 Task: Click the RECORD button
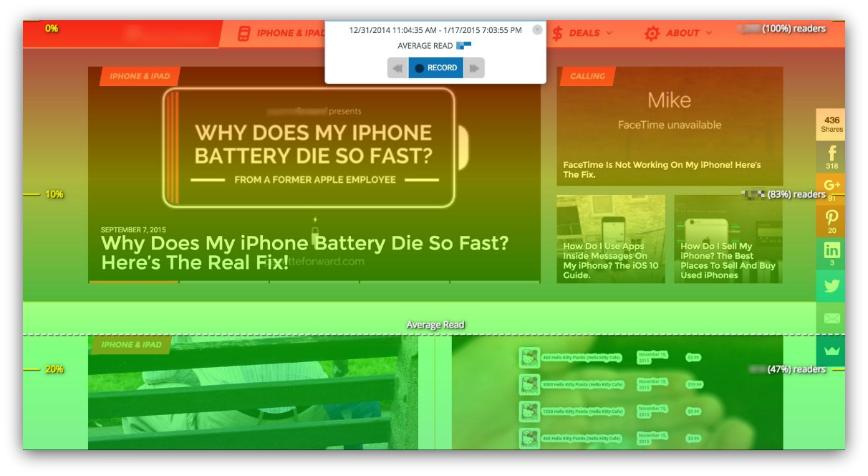tap(436, 68)
